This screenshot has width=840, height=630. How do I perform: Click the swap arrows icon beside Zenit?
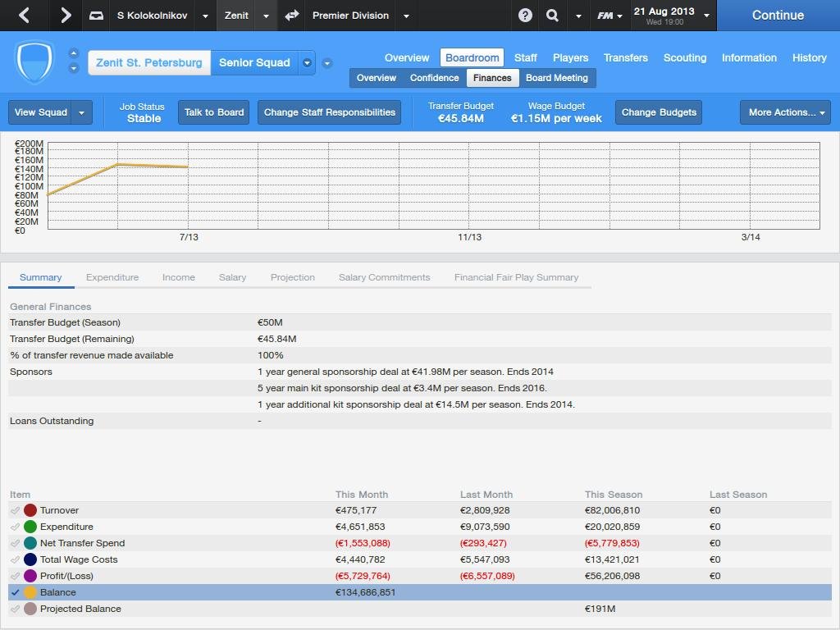coord(292,16)
